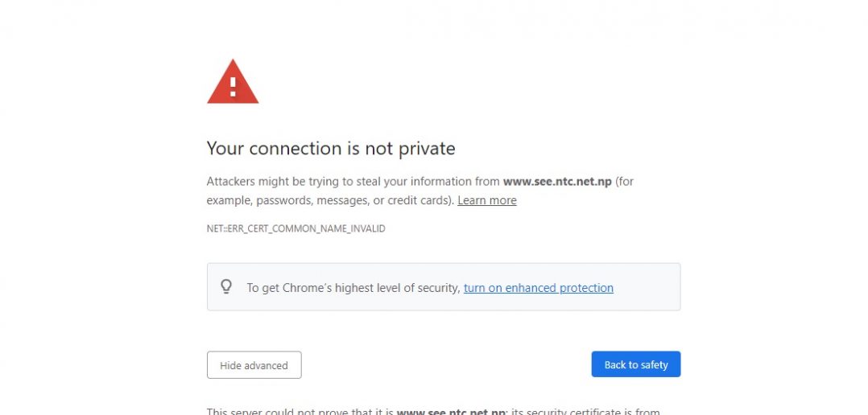Go back using Back to safety button
This screenshot has height=415, width=868.
point(636,364)
